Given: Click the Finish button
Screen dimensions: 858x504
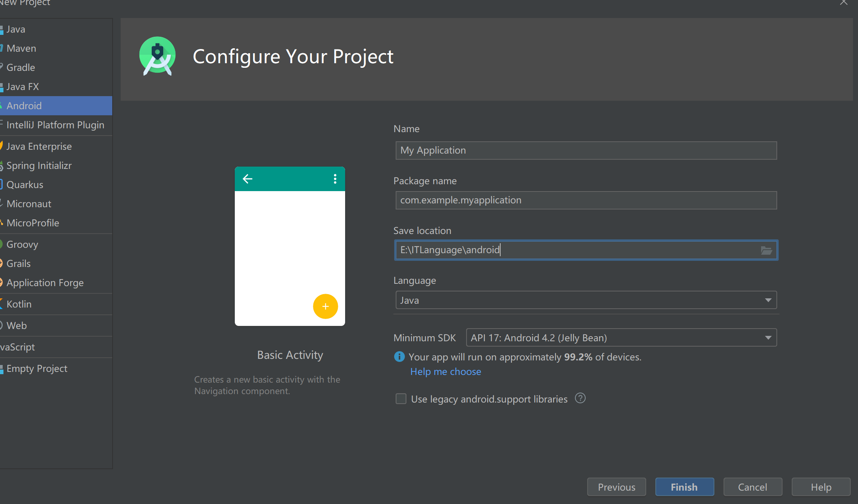Looking at the screenshot, I should coord(684,487).
